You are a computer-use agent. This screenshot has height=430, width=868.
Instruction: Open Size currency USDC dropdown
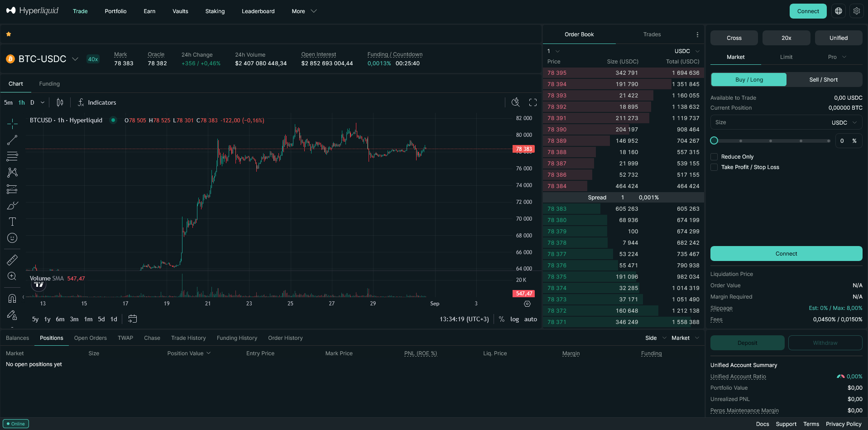coord(844,122)
